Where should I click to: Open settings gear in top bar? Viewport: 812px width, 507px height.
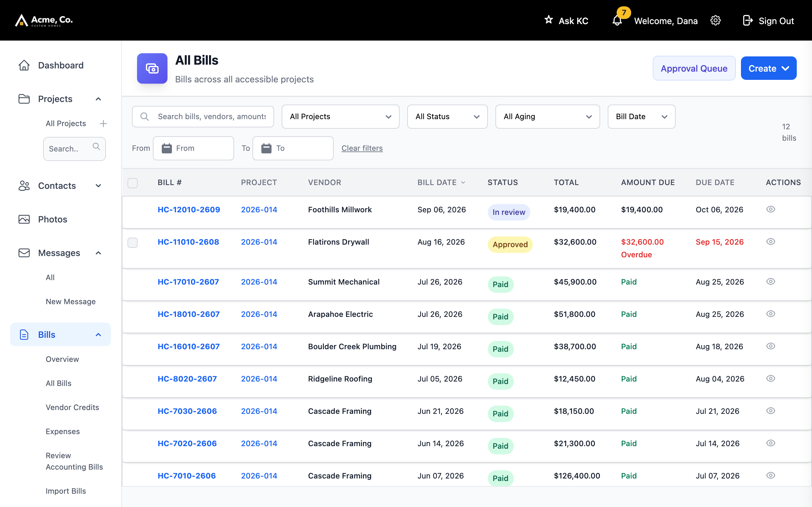[x=715, y=21]
